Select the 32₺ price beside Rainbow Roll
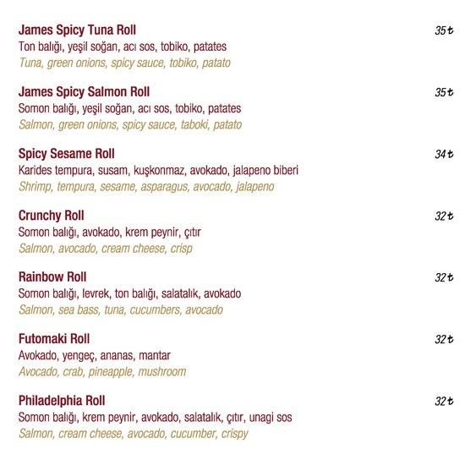476x465 pixels. point(444,277)
